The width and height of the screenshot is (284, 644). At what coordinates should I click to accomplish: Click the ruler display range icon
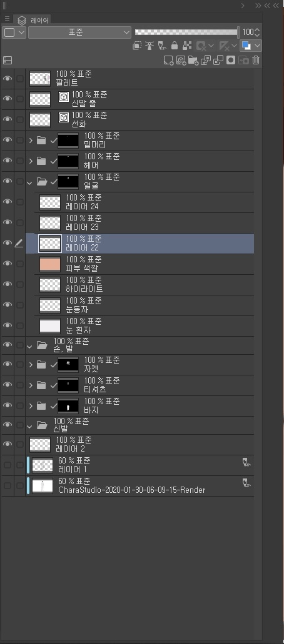click(224, 46)
